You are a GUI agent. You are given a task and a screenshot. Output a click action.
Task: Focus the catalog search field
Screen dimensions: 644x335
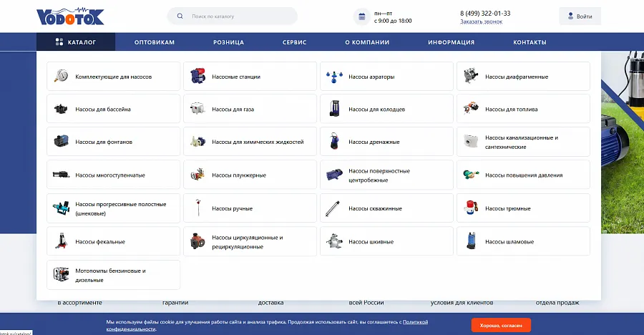point(232,16)
